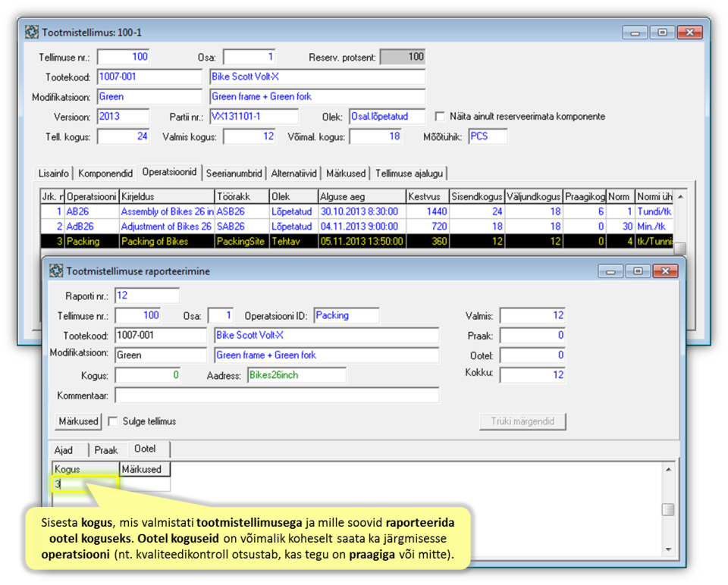Switch to the Alternatiivid tab
Screen dimensions: 728x585
(294, 174)
